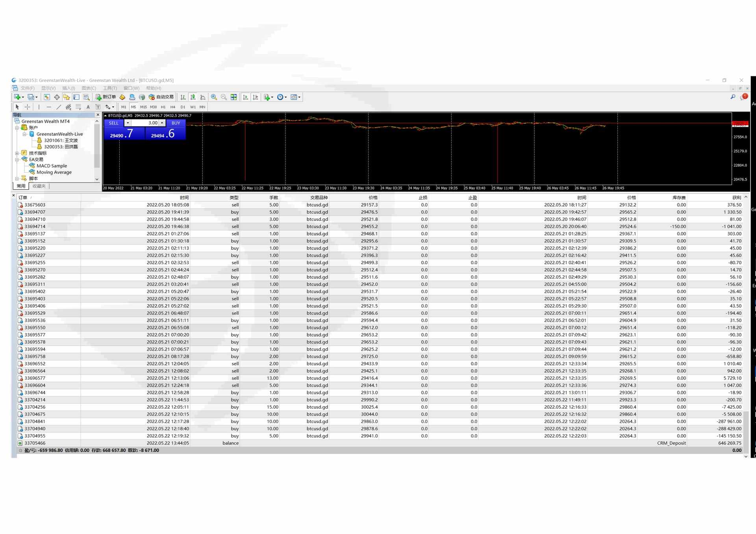Collapse the EA交易 tree node
Screen dimensions: 756x534
(x=17, y=160)
